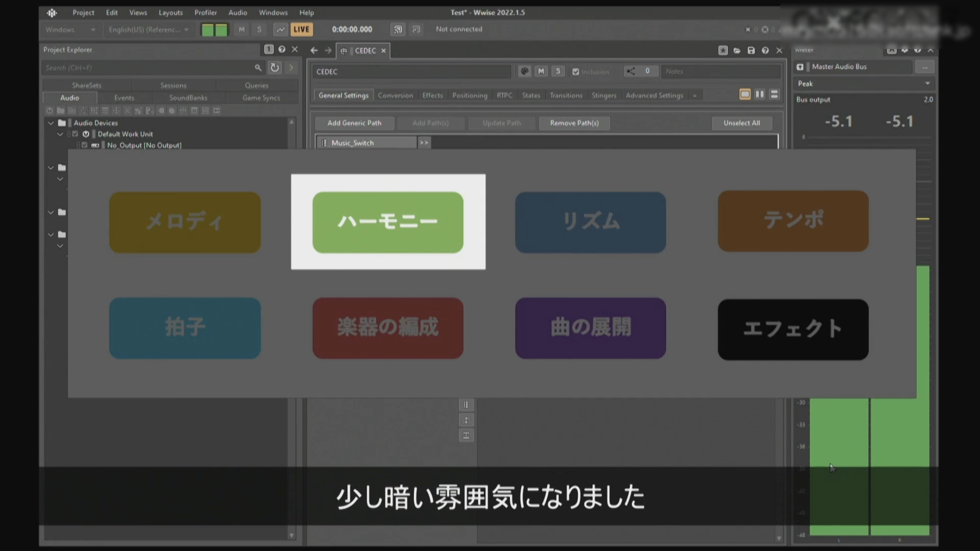
Task: Click Remove Path(s) button
Action: [574, 123]
